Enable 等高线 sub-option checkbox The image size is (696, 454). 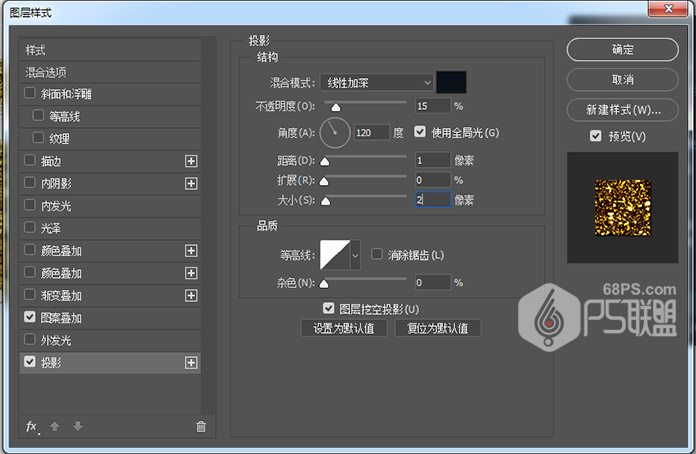39,115
